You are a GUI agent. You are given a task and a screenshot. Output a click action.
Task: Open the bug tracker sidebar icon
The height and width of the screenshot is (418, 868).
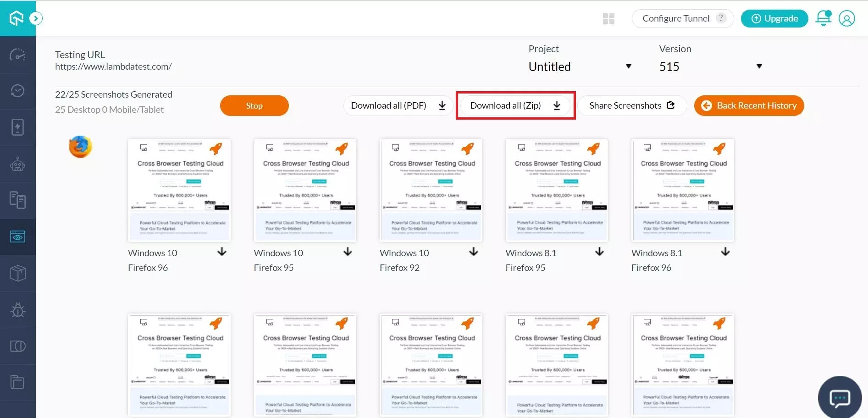tap(17, 310)
